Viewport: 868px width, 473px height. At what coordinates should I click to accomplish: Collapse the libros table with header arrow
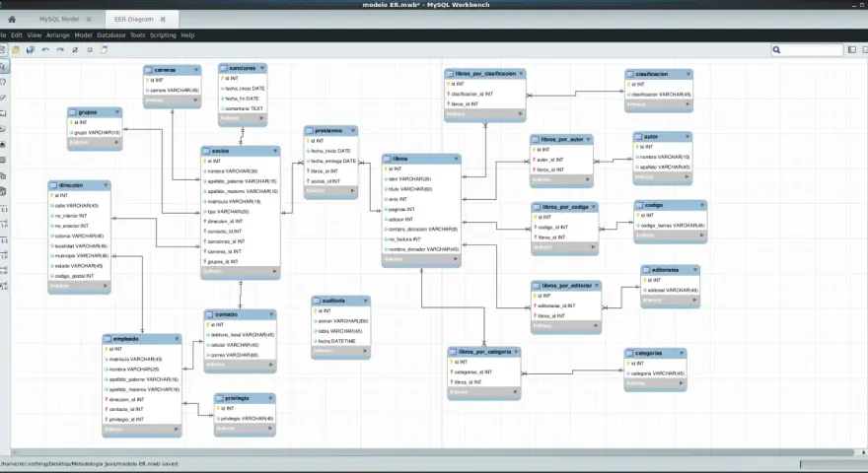click(x=456, y=159)
